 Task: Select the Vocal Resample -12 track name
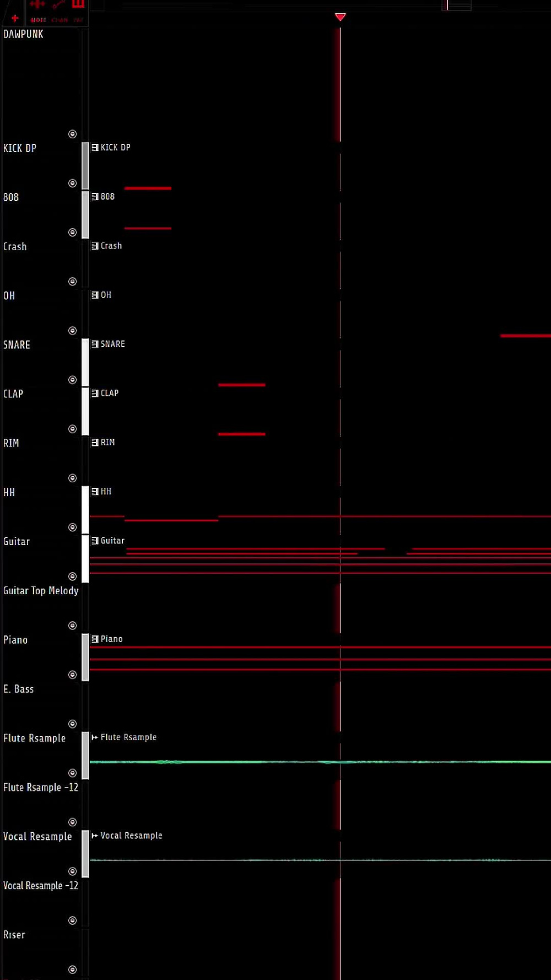41,886
